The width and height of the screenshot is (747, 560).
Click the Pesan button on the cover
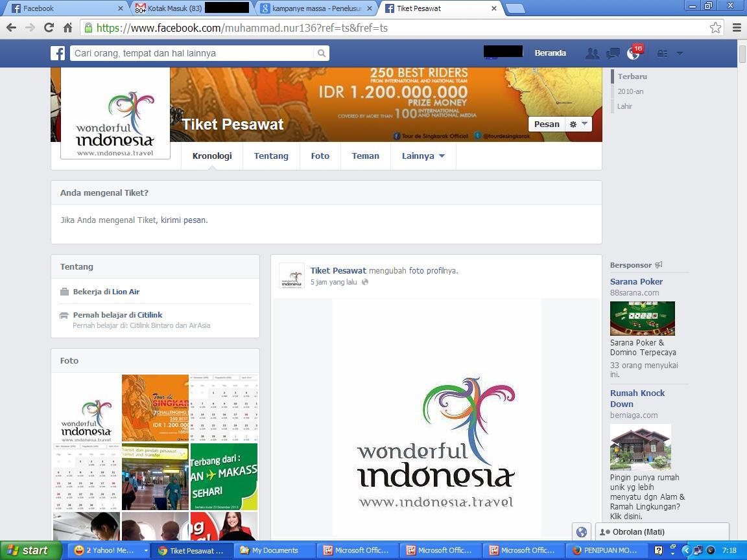pos(547,124)
